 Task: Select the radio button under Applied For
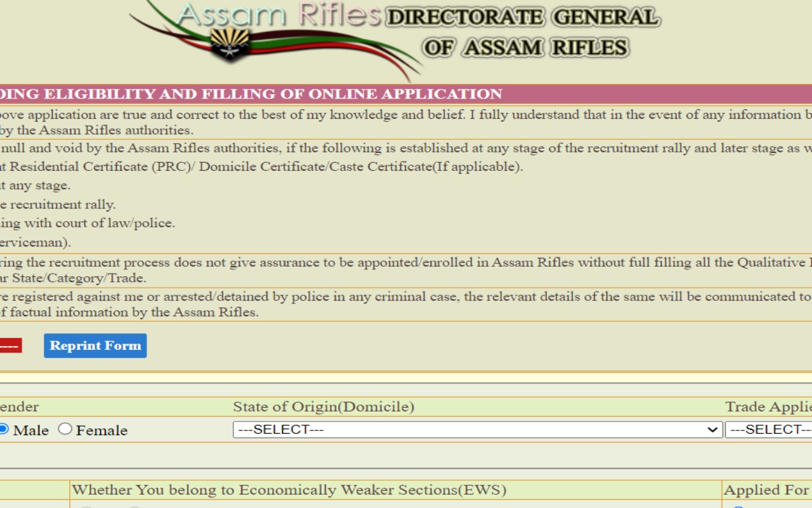[738, 506]
